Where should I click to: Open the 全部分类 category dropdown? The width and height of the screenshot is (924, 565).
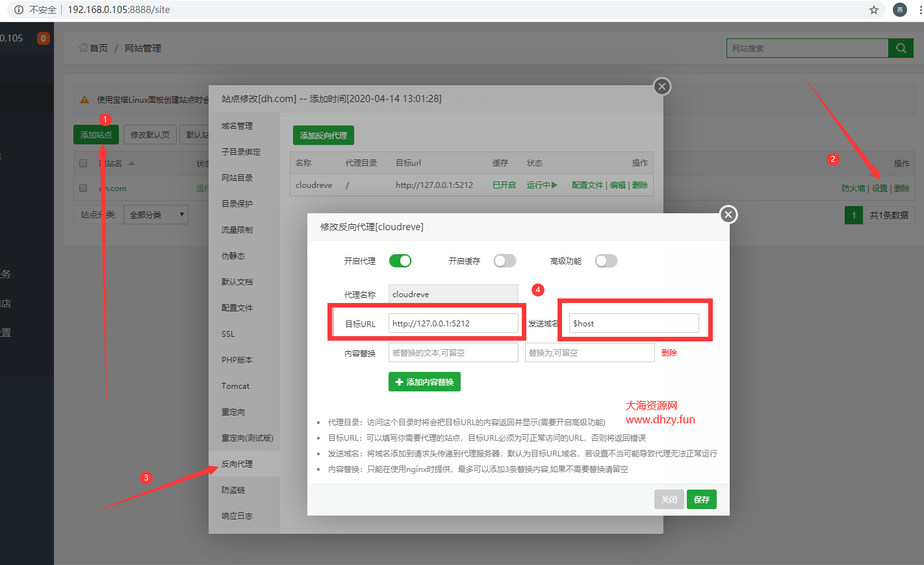156,215
